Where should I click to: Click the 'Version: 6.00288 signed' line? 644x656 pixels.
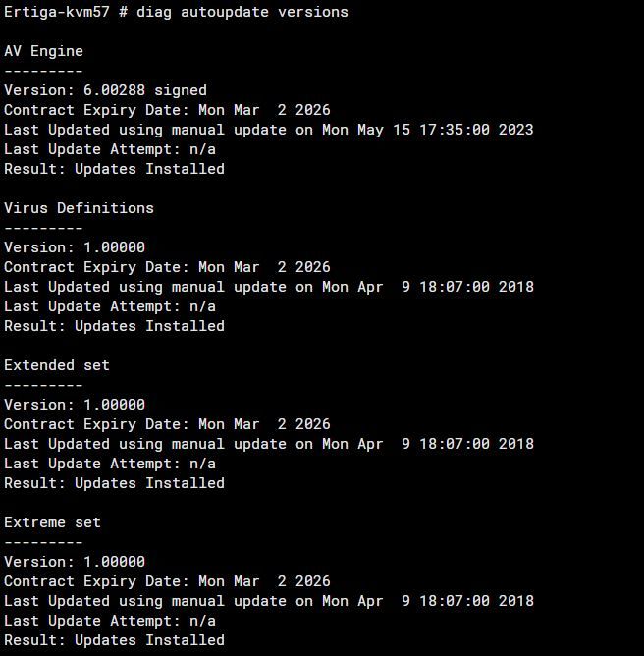(x=105, y=90)
